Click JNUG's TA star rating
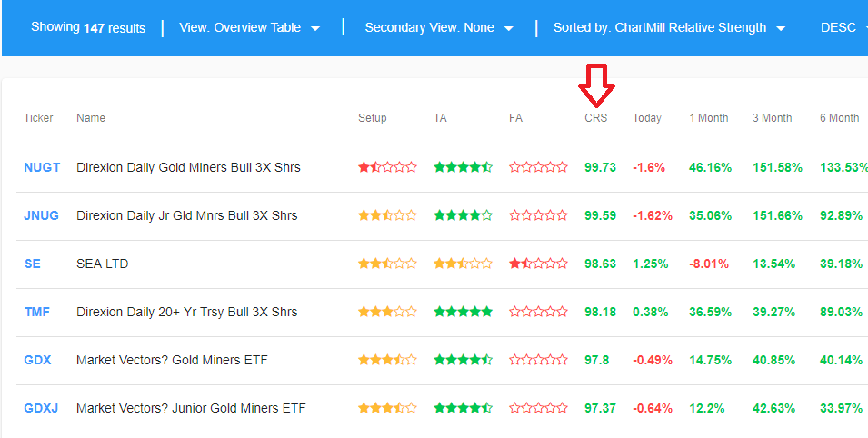 pos(463,215)
